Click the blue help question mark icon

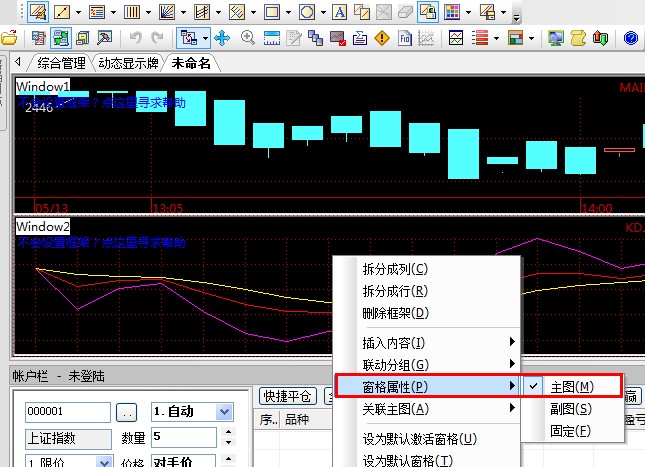tap(631, 38)
